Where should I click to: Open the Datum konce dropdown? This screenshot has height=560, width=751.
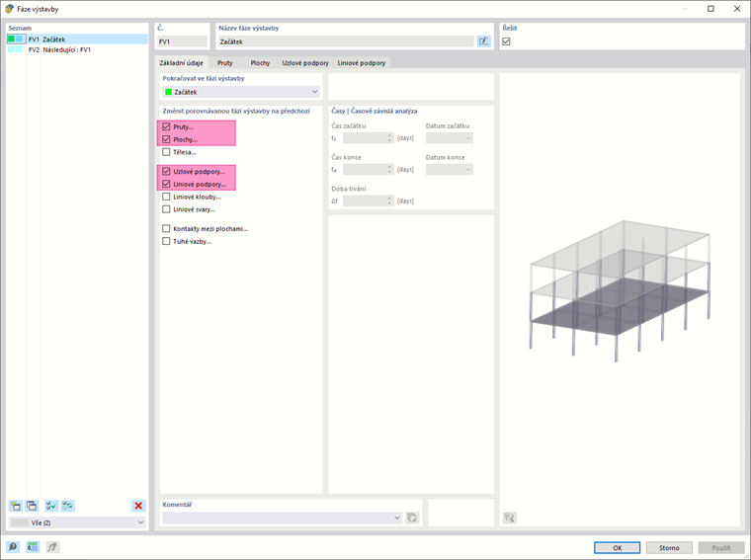[x=450, y=170]
